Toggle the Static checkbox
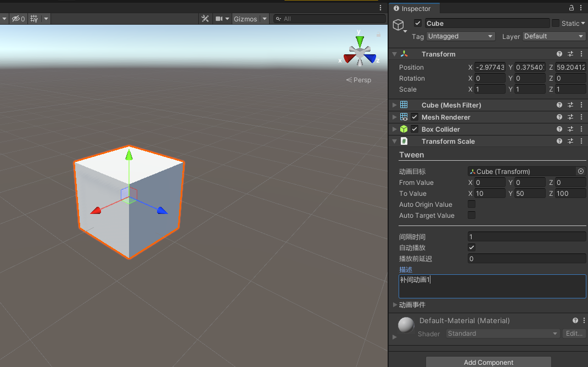The height and width of the screenshot is (367, 588). pos(556,23)
